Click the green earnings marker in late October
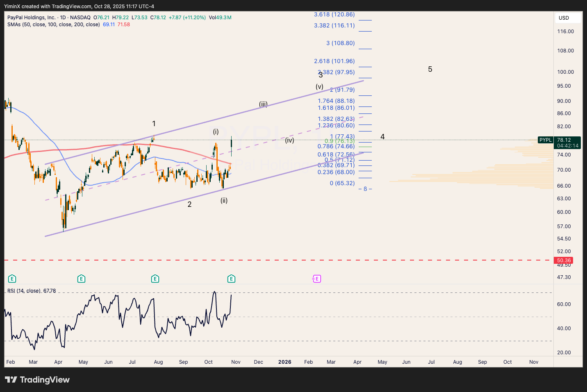Viewport: 587px width, 392px height. (231, 279)
